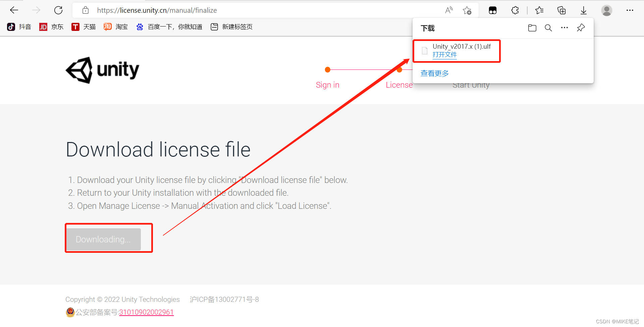Pin the downloads panel
The image size is (644, 327).
tap(581, 28)
